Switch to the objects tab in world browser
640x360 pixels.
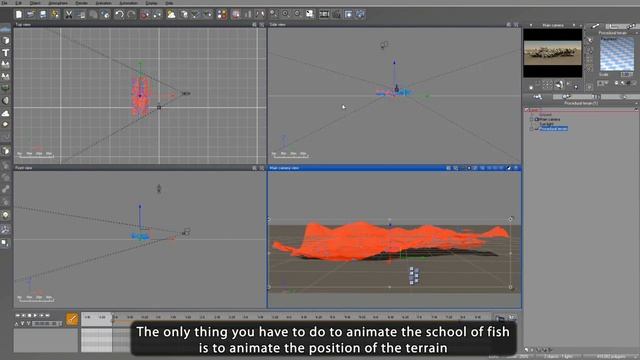[538, 97]
